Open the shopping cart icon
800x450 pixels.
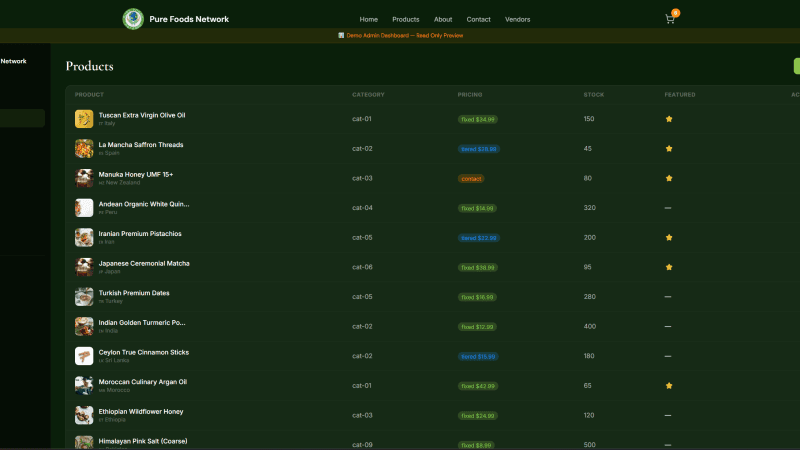click(670, 19)
